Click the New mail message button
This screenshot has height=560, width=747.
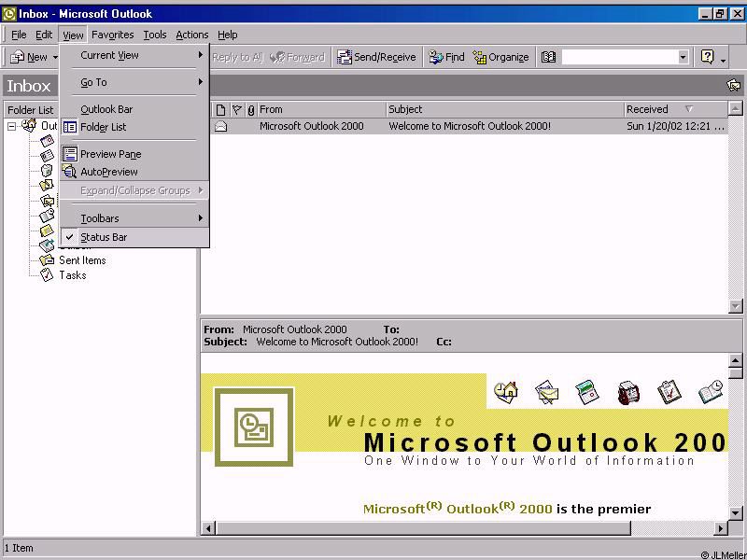point(29,57)
